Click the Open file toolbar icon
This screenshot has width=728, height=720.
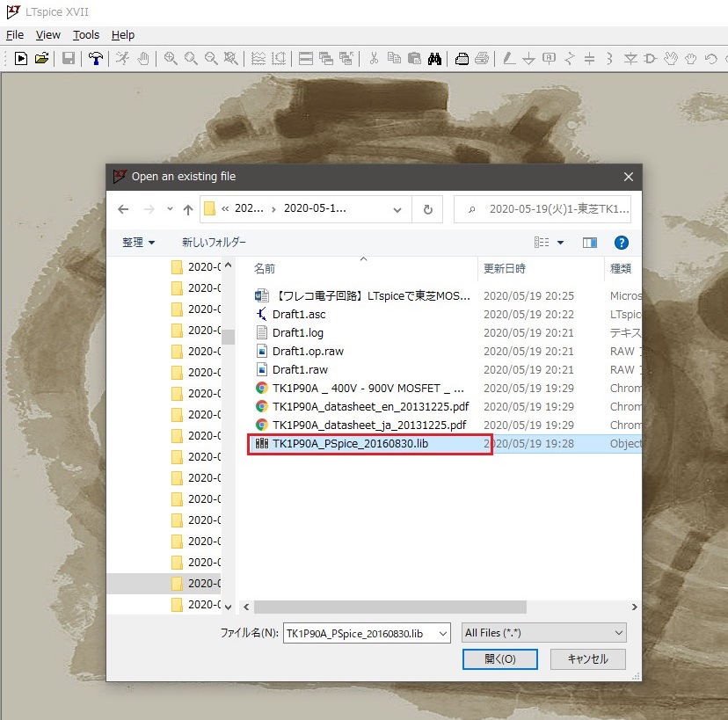(x=41, y=59)
